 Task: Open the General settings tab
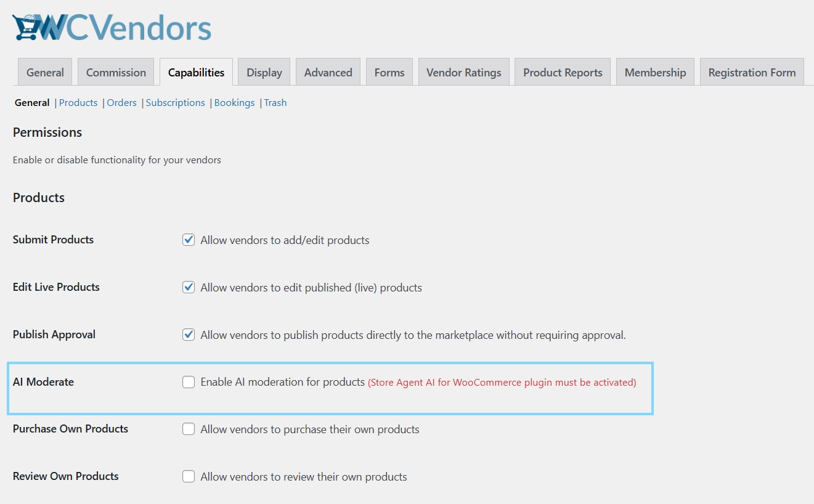pos(45,73)
